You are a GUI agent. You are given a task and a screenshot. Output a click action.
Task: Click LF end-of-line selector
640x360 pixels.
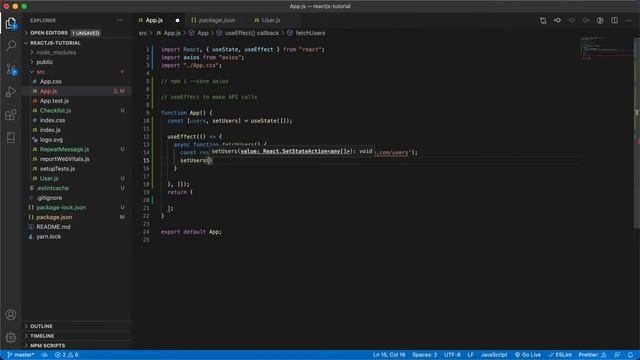coord(471,355)
